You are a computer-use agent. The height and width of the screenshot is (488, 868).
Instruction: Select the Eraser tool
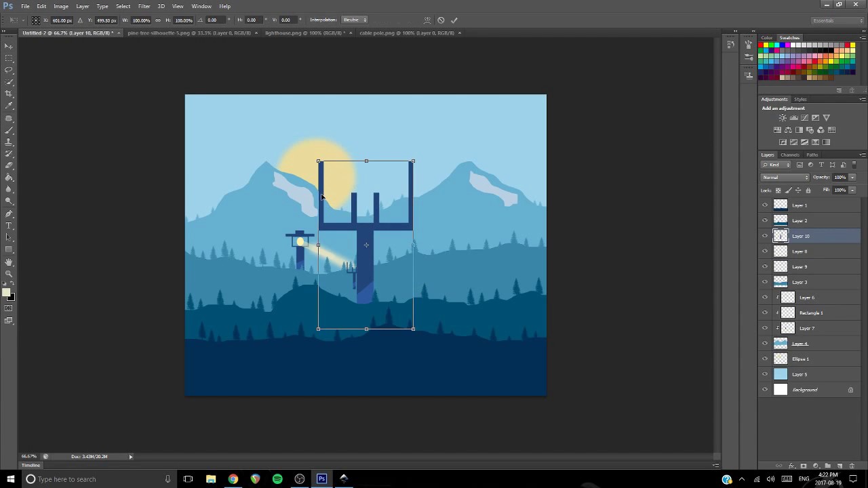(9, 166)
